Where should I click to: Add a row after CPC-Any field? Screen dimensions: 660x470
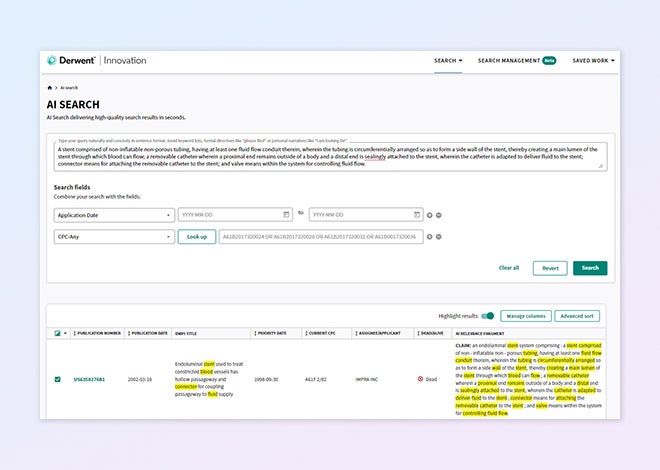pos(430,237)
